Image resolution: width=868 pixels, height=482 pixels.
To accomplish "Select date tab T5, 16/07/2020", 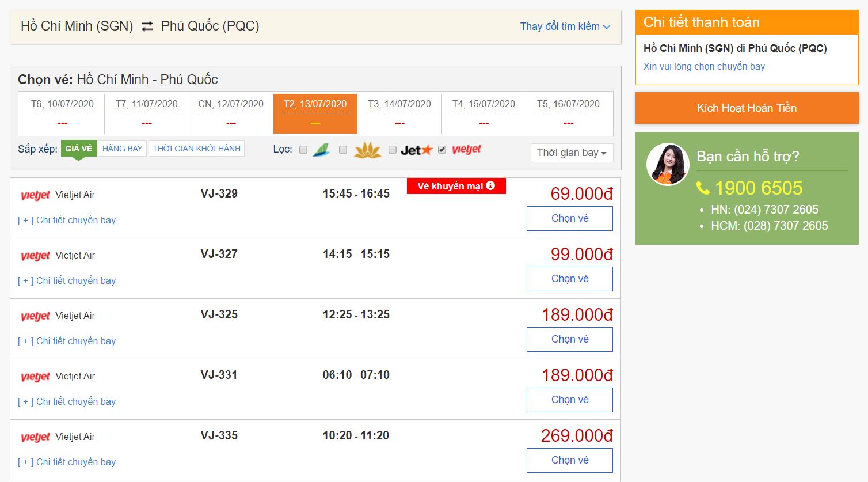I will (568, 113).
